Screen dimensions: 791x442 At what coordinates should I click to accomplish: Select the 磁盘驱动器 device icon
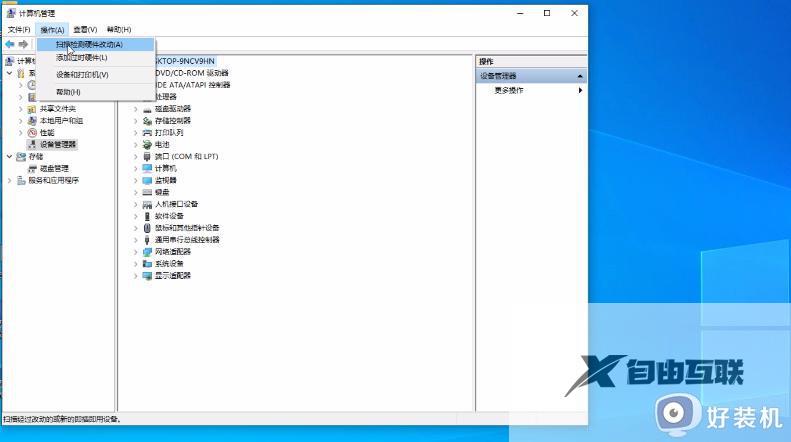[x=147, y=109]
